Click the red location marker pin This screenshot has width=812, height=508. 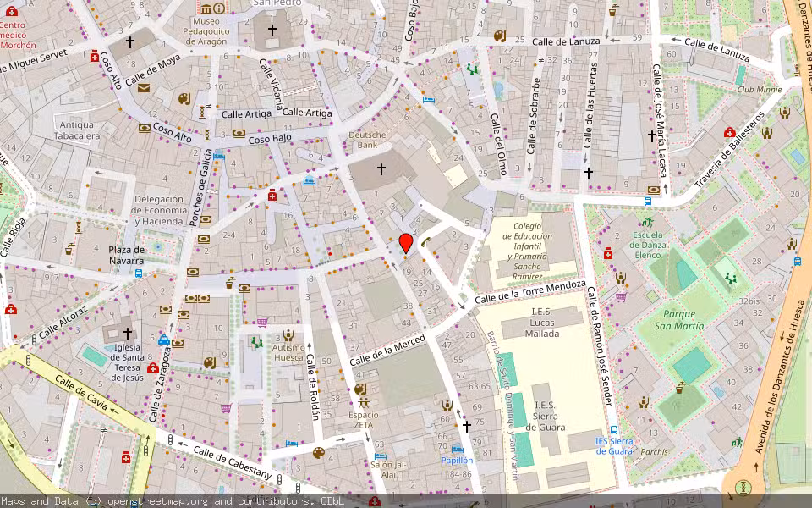(x=406, y=243)
